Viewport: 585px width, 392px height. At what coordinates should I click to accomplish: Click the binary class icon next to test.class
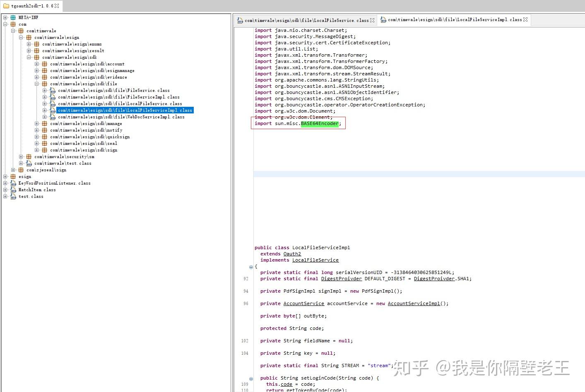[14, 197]
